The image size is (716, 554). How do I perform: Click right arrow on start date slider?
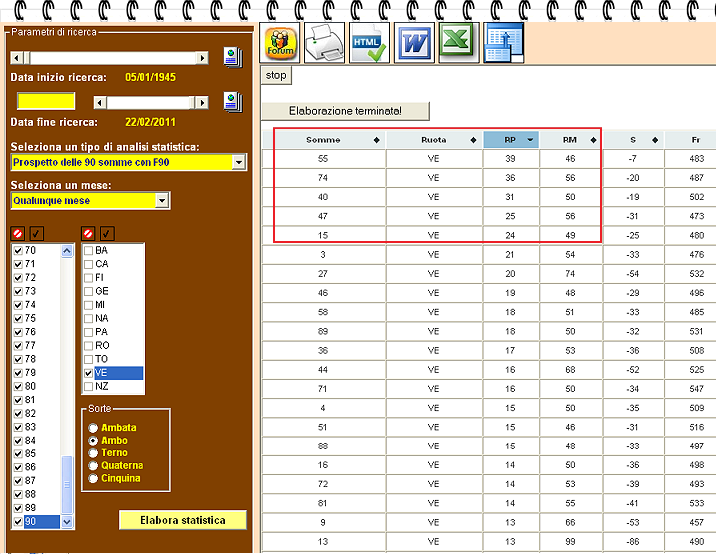tap(202, 58)
